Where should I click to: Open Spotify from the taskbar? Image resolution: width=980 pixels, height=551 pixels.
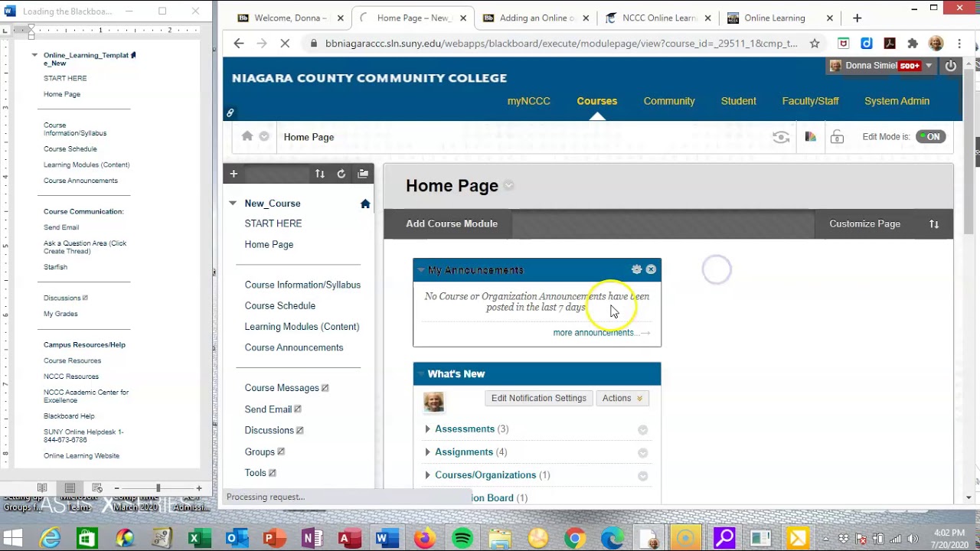(x=462, y=539)
